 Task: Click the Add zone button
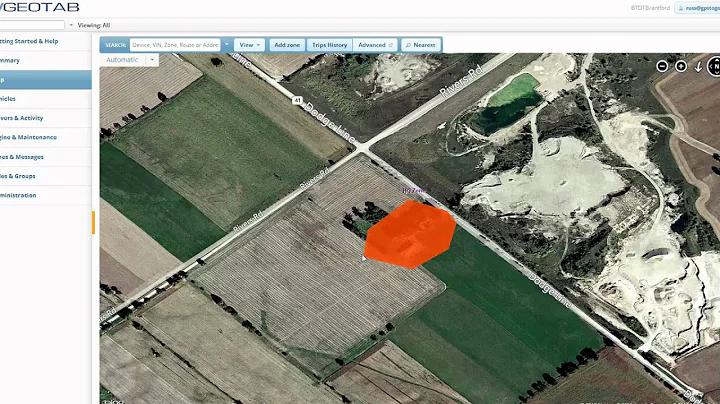(287, 45)
